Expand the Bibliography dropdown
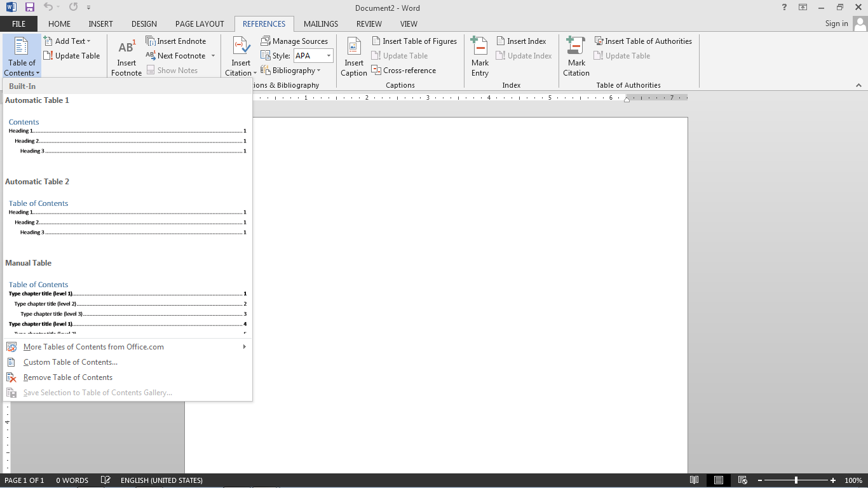Screen dimensions: 868x488 point(290,70)
